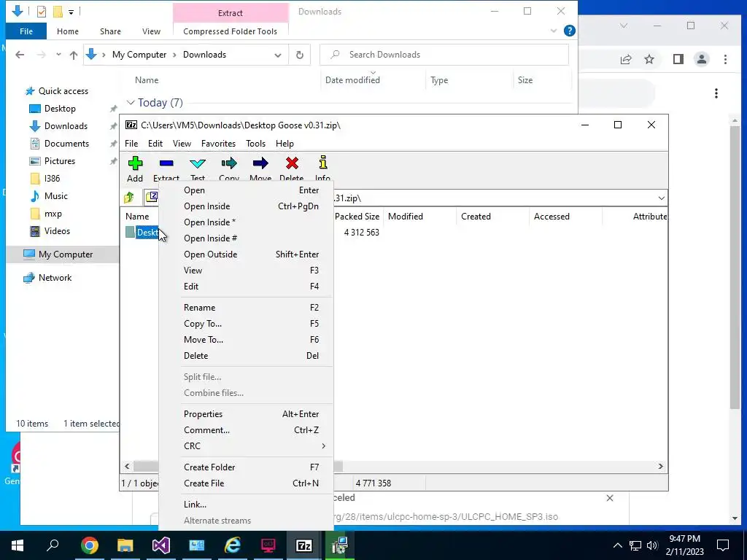Image resolution: width=747 pixels, height=560 pixels.
Task: Select Pictures in Explorer sidebar
Action: point(60,161)
